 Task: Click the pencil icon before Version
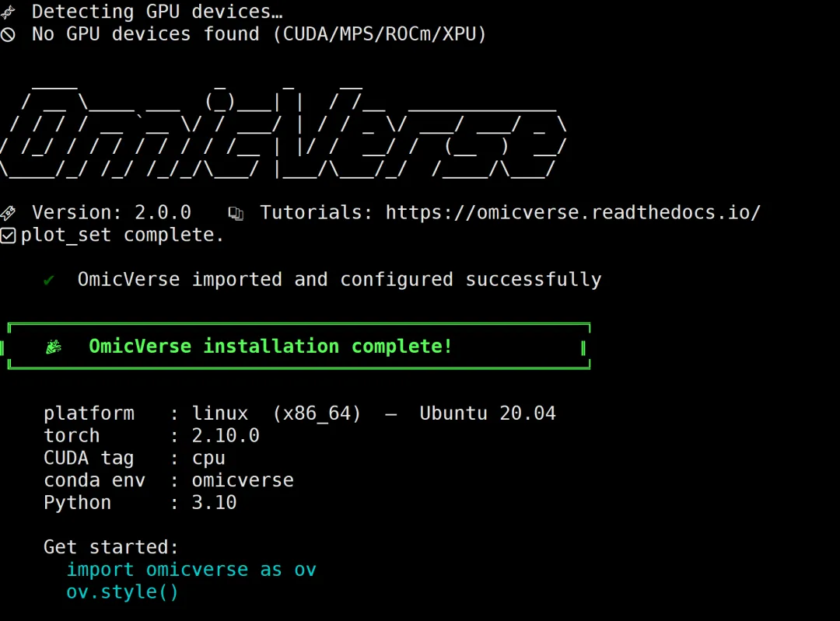coord(8,213)
